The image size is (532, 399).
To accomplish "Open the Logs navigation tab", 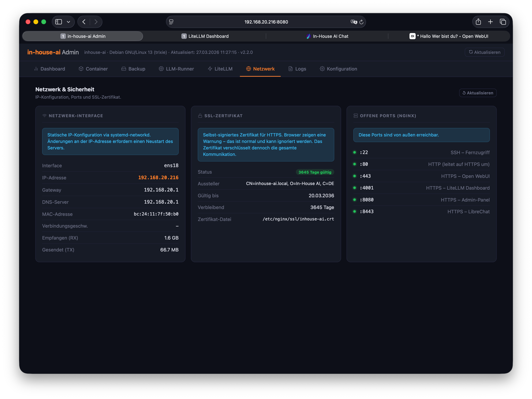I will [x=297, y=69].
